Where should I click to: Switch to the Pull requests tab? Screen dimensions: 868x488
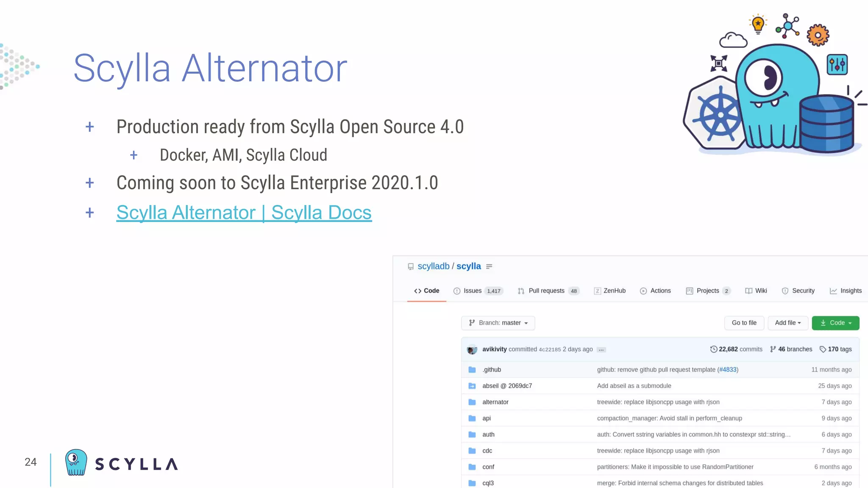(548, 291)
